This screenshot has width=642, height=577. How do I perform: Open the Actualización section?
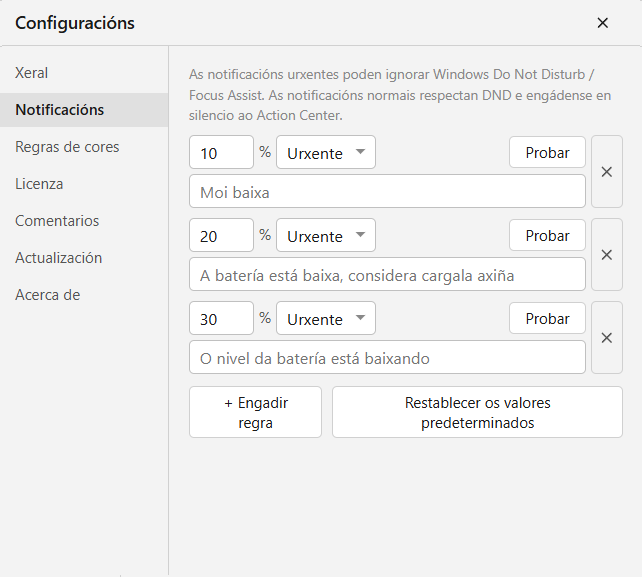(x=84, y=258)
